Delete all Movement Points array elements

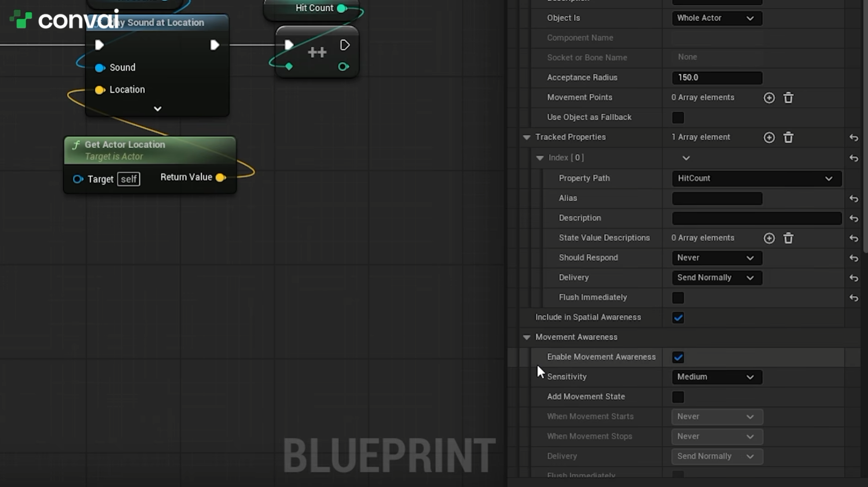pyautogui.click(x=788, y=98)
